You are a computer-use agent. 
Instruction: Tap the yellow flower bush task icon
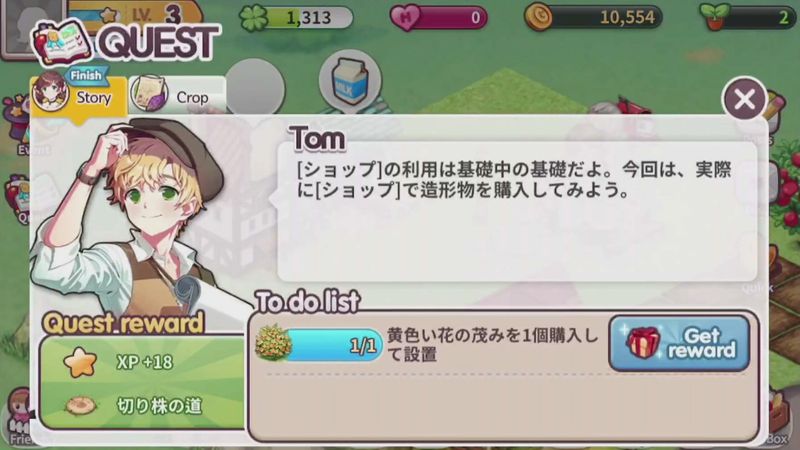click(273, 342)
